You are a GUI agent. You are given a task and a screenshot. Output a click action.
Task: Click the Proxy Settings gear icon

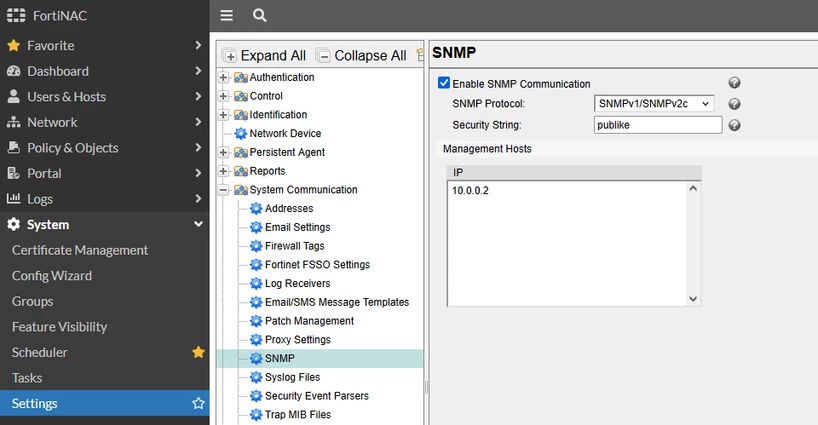pyautogui.click(x=256, y=340)
